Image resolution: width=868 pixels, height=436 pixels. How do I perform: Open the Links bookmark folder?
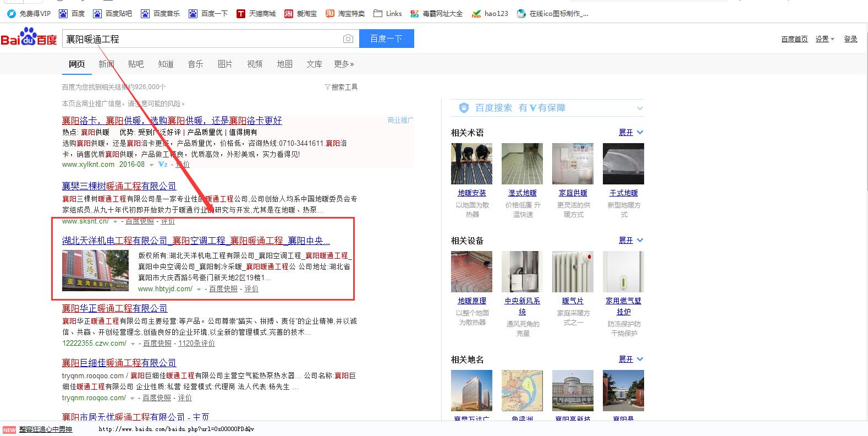pos(387,13)
